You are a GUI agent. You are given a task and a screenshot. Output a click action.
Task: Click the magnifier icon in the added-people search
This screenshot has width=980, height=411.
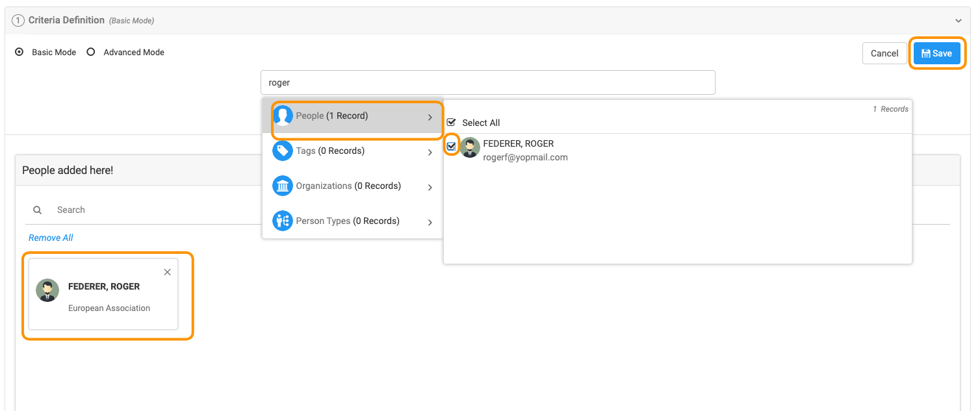(x=38, y=210)
